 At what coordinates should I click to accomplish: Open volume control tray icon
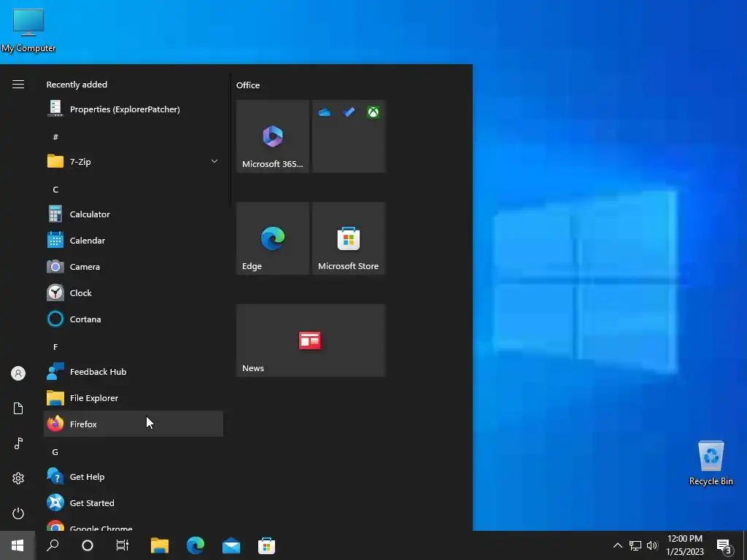652,545
